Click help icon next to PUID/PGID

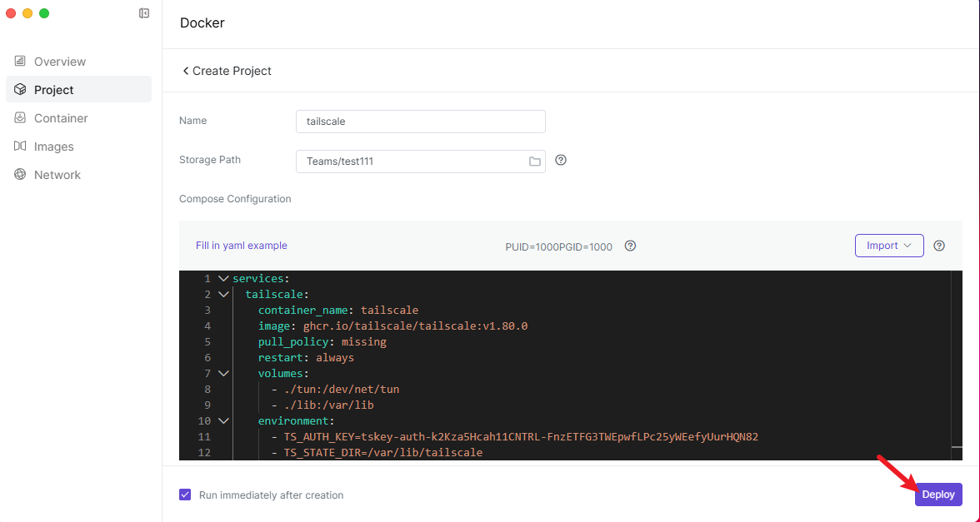click(631, 246)
